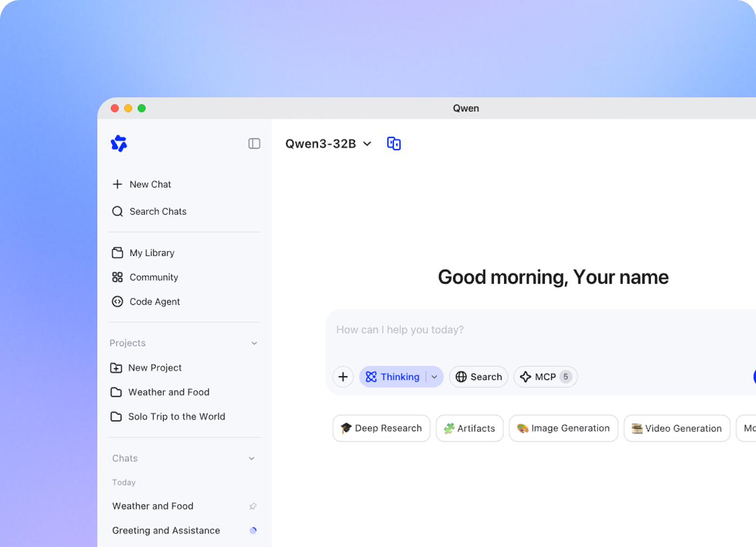Open the Thinking mode options dropdown arrow
The width and height of the screenshot is (756, 547).
pyautogui.click(x=434, y=377)
